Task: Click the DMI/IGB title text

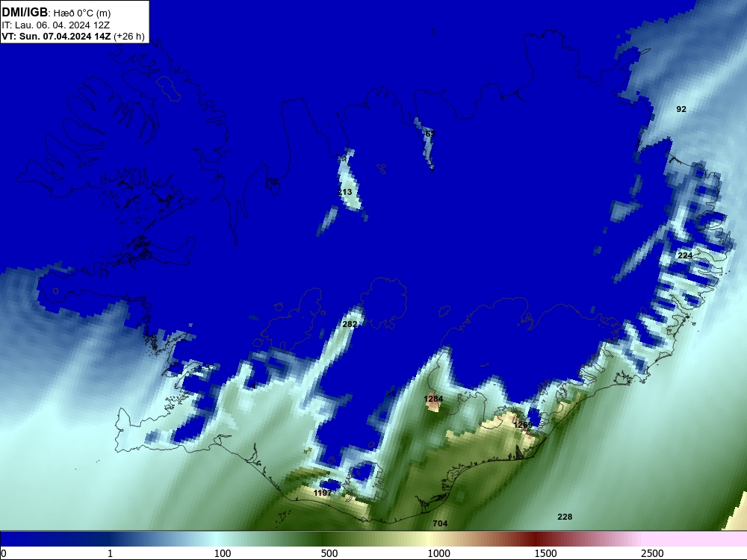Action: click(x=25, y=12)
